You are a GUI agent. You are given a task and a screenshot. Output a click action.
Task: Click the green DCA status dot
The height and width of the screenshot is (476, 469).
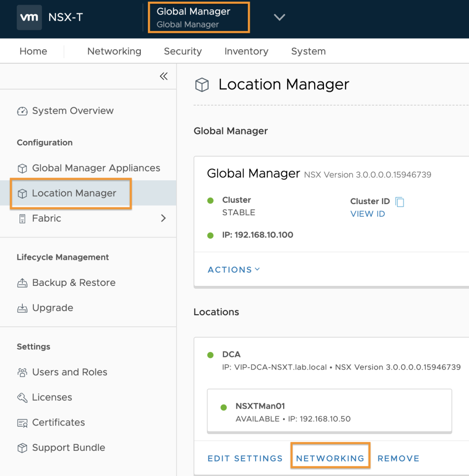(x=211, y=355)
